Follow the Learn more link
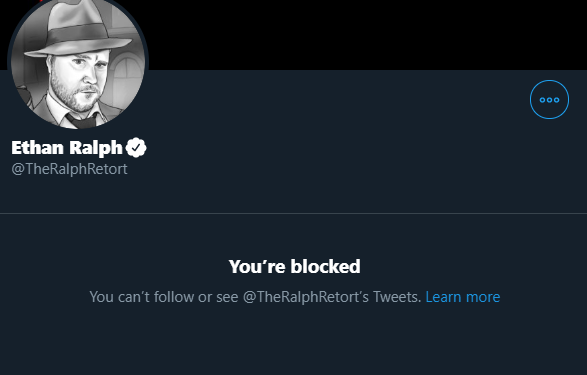This screenshot has width=587, height=375. [x=463, y=297]
